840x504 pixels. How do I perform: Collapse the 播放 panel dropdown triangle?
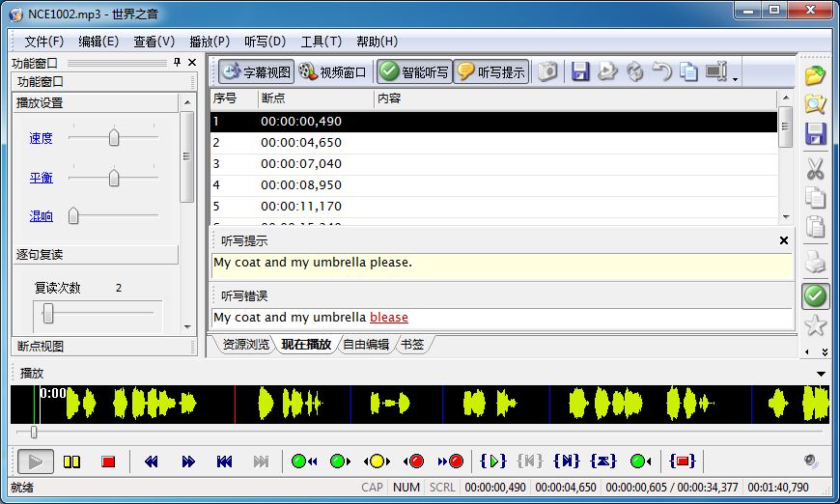tap(821, 374)
